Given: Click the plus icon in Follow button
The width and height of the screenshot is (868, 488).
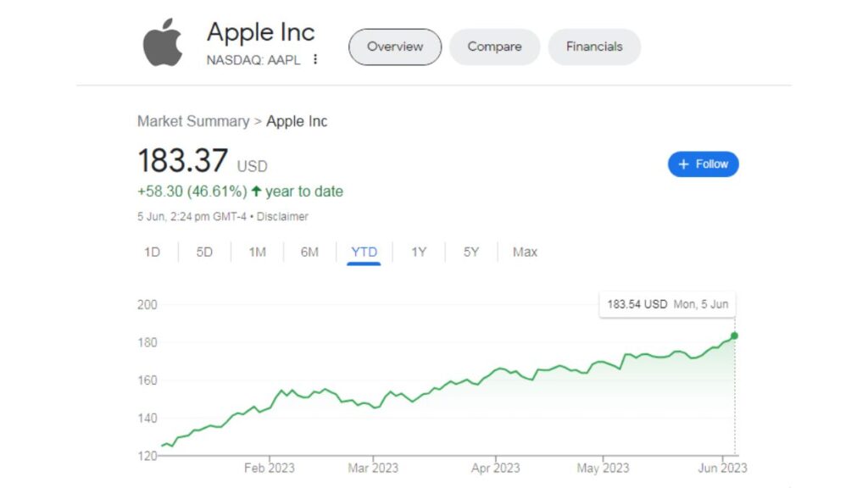Looking at the screenshot, I should [684, 164].
